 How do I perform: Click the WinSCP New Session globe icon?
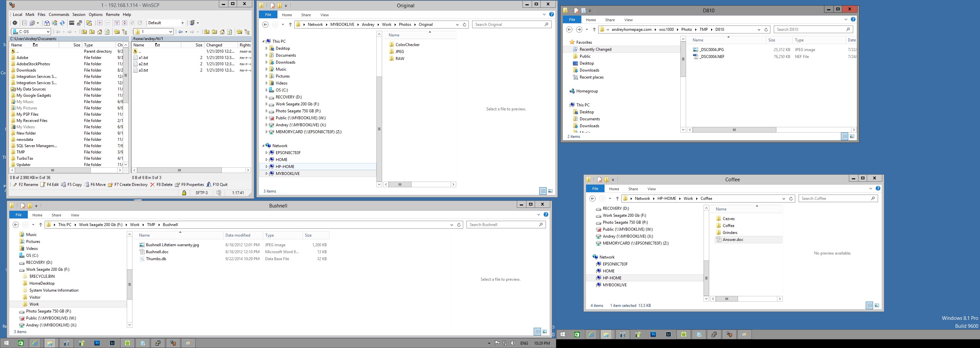point(192,23)
